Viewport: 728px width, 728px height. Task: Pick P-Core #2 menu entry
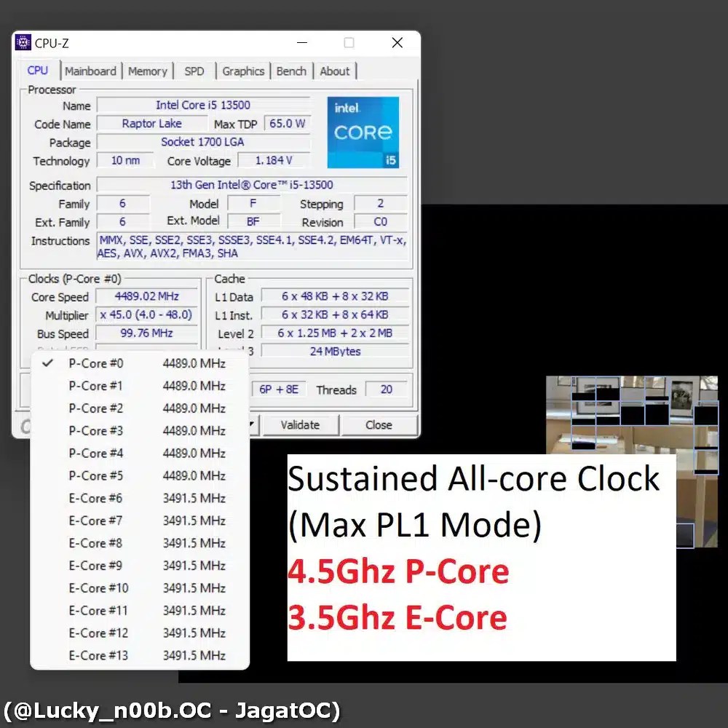(x=140, y=408)
